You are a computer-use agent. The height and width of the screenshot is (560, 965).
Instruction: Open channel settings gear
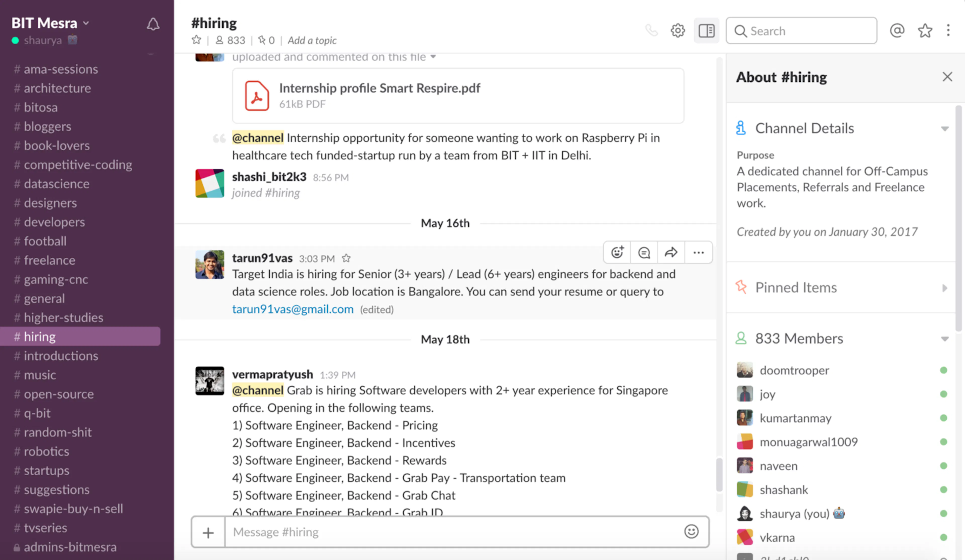678,30
